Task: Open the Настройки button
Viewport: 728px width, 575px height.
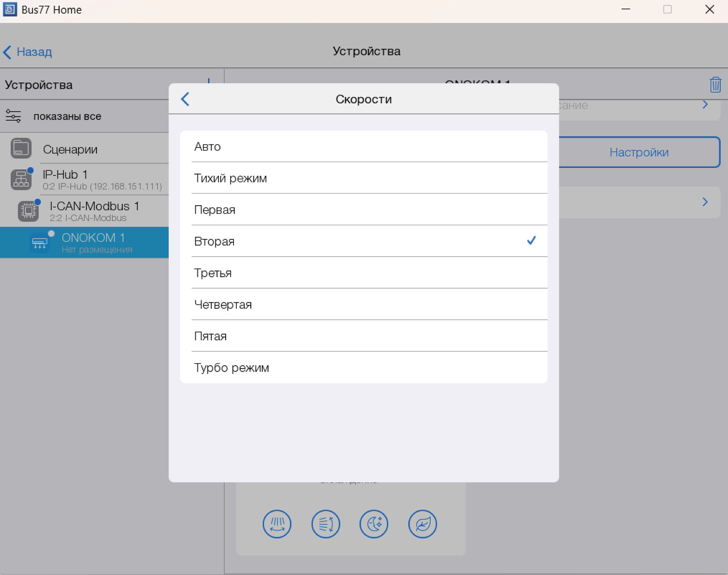Action: tap(639, 152)
